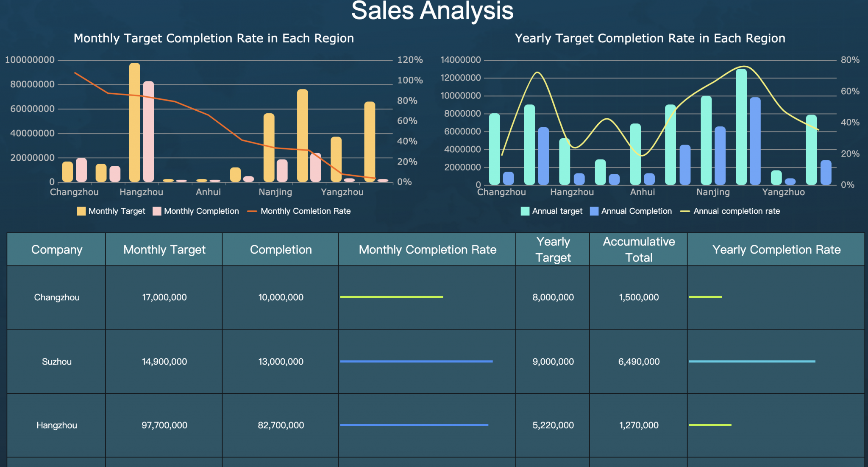Toggle Monthly Completion legend swatch
Screen dimensions: 868x467
(157, 211)
